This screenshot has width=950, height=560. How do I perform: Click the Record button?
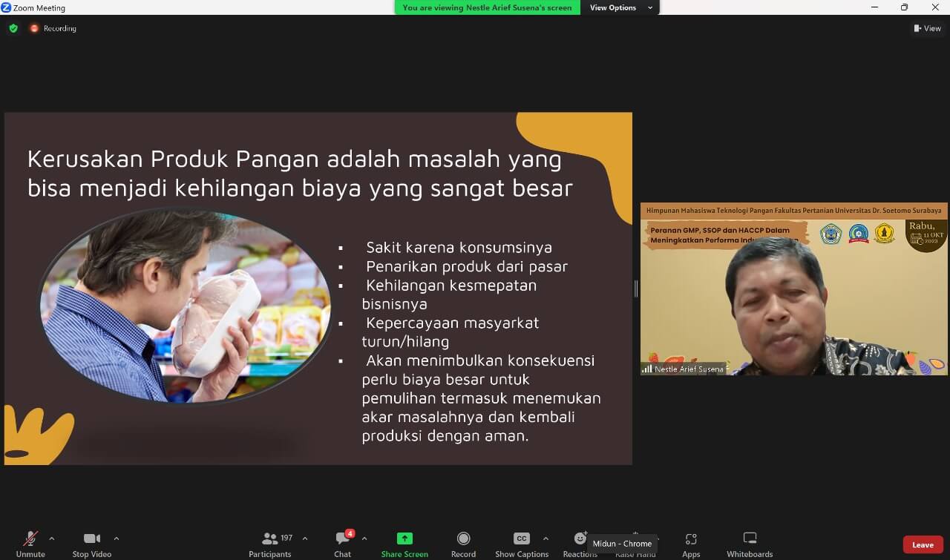click(x=463, y=543)
